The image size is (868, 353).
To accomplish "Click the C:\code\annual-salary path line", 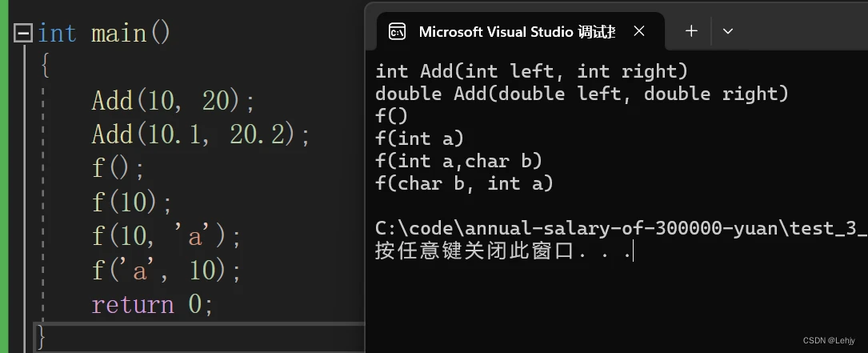I will 620,228.
